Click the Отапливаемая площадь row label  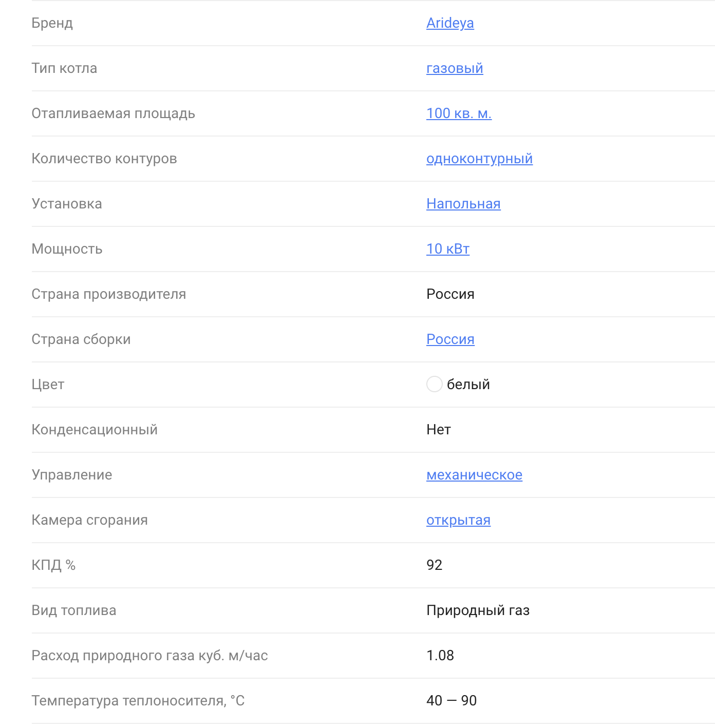pos(113,113)
